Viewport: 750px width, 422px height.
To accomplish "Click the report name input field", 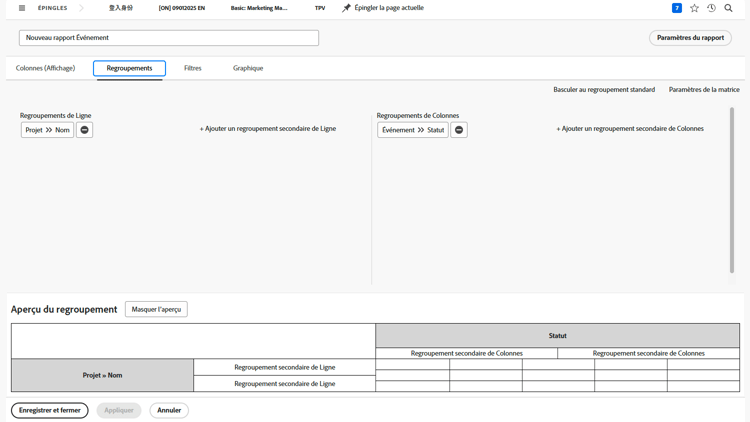I will [169, 38].
